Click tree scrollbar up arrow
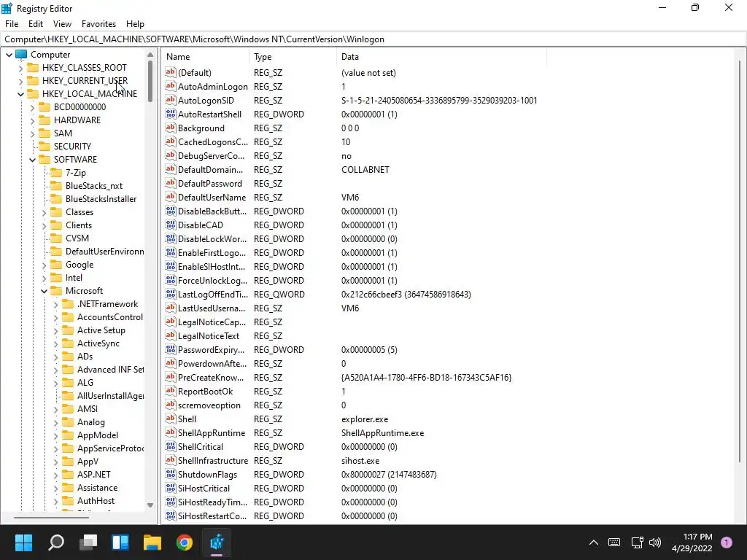The width and height of the screenshot is (747, 560). pos(150,54)
